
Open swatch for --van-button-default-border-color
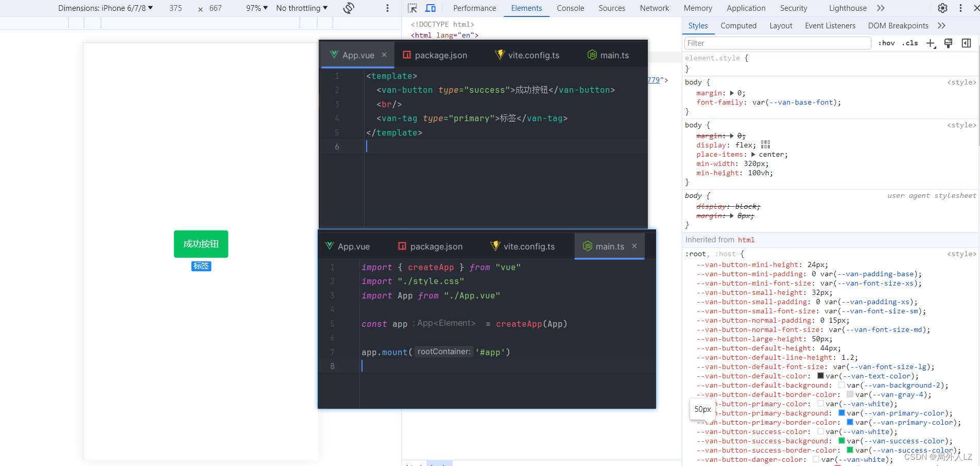(x=850, y=394)
